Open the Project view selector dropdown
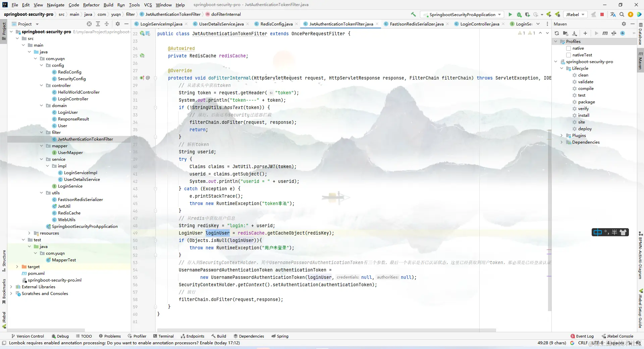 [25, 24]
